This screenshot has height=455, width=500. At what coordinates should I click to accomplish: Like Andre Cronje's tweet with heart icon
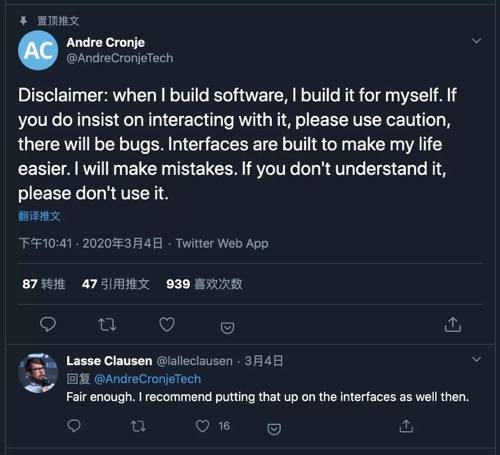coord(167,324)
